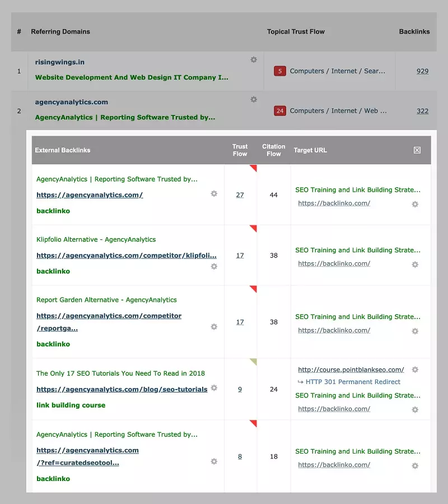
Task: Click gear icon beside course.pointblankseo.com URL
Action: [415, 369]
